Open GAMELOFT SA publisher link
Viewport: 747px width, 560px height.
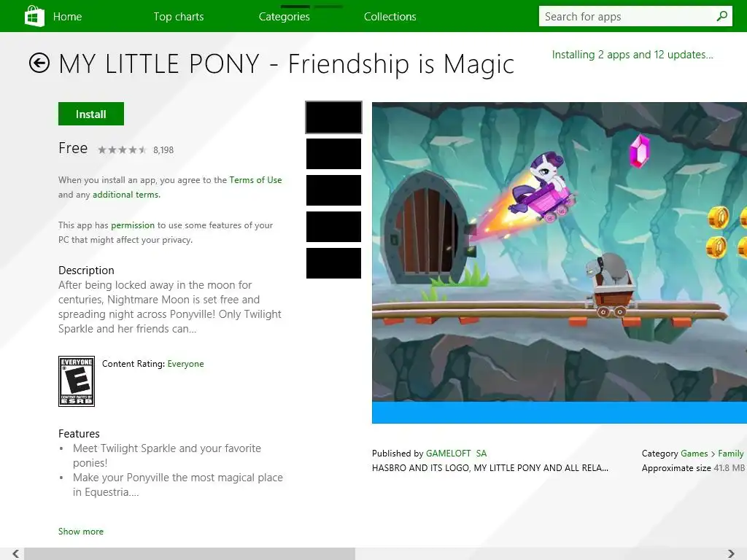pos(456,454)
